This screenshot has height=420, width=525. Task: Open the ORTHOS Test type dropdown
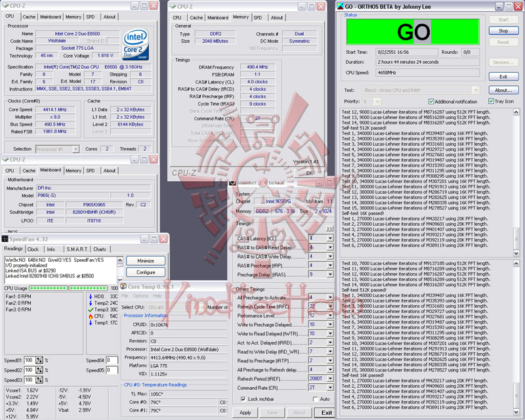pyautogui.click(x=475, y=90)
